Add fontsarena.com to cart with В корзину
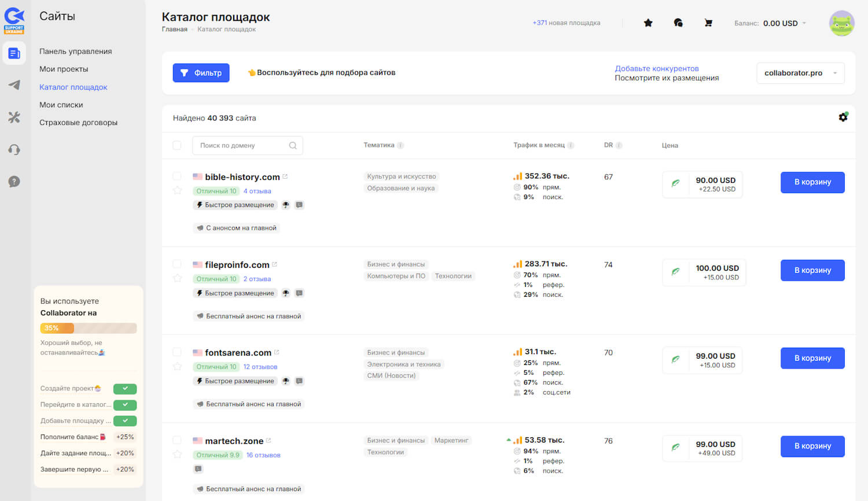Viewport: 868px width, 501px height. point(812,358)
